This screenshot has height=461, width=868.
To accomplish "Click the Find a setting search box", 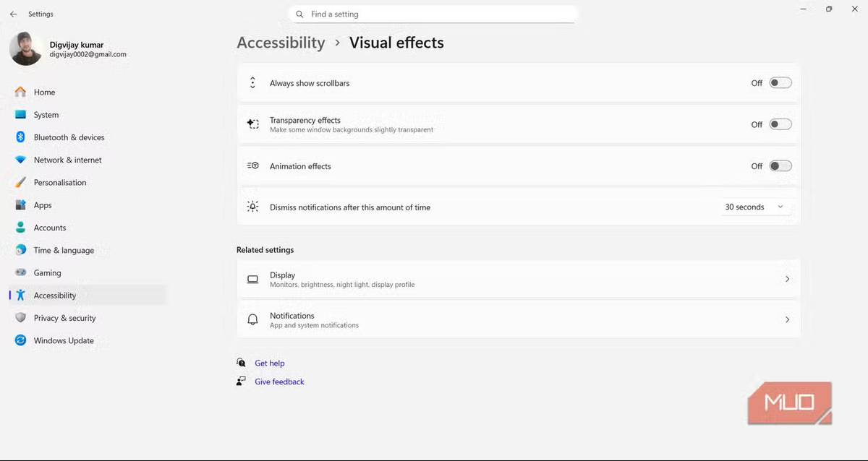I will coord(433,14).
